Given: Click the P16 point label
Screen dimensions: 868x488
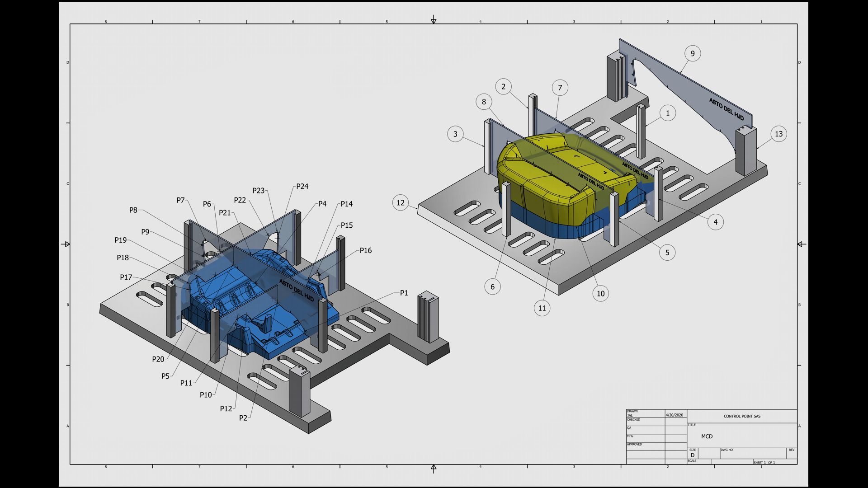Looking at the screenshot, I should coord(365,250).
